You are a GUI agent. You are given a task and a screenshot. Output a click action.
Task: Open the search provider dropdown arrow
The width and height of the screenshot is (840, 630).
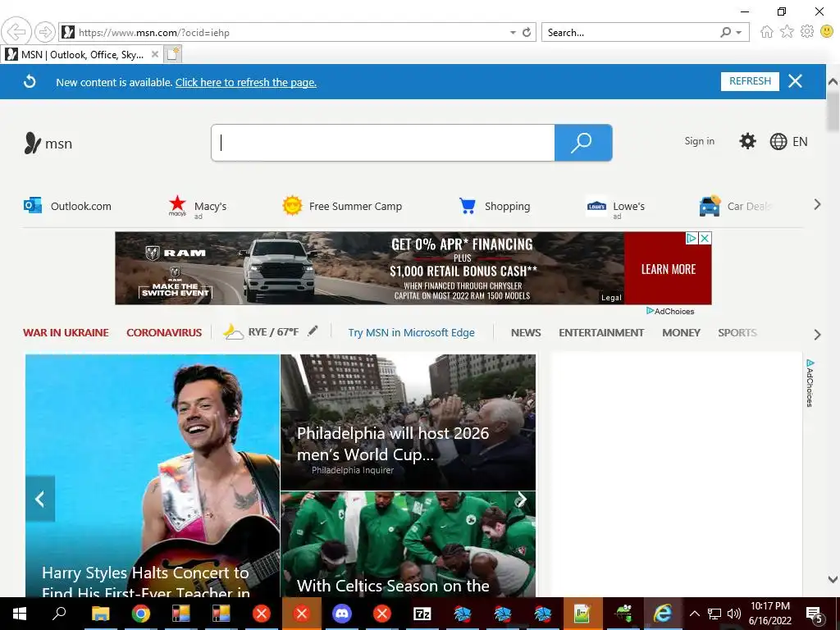click(x=739, y=33)
